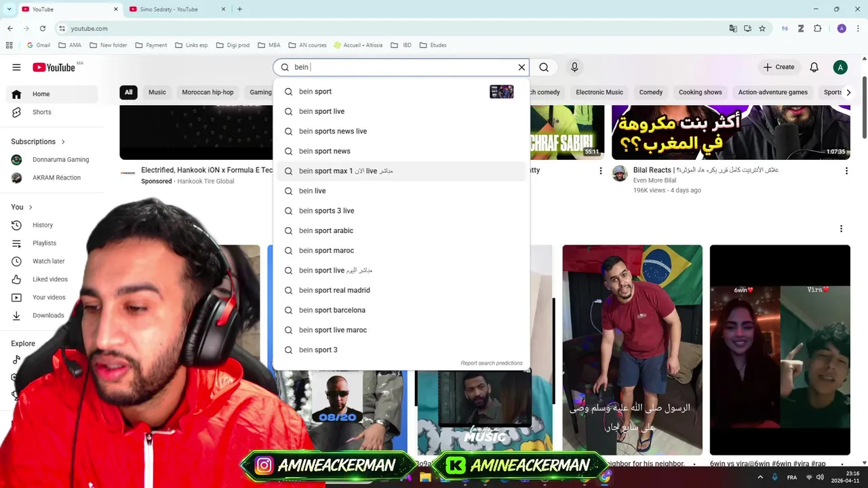Image resolution: width=868 pixels, height=488 pixels.
Task: Select the 'bein sport' suggestion
Action: pos(401,91)
